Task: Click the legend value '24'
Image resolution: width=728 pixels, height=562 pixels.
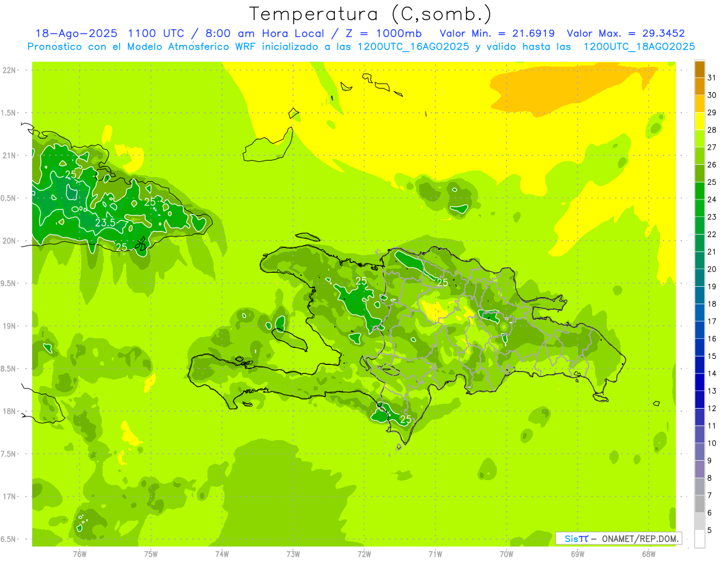Action: coord(712,199)
